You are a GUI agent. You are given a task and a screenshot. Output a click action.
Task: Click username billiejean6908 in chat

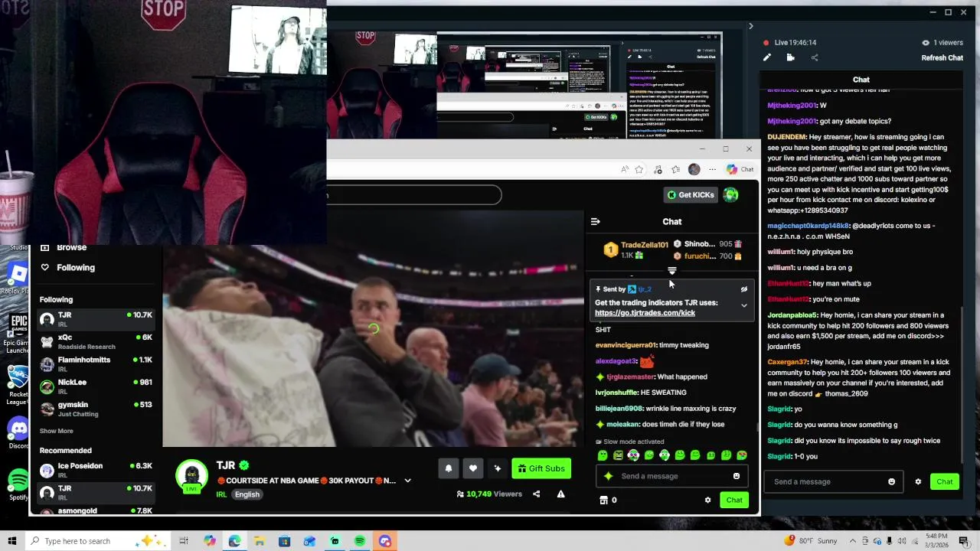[x=619, y=409]
